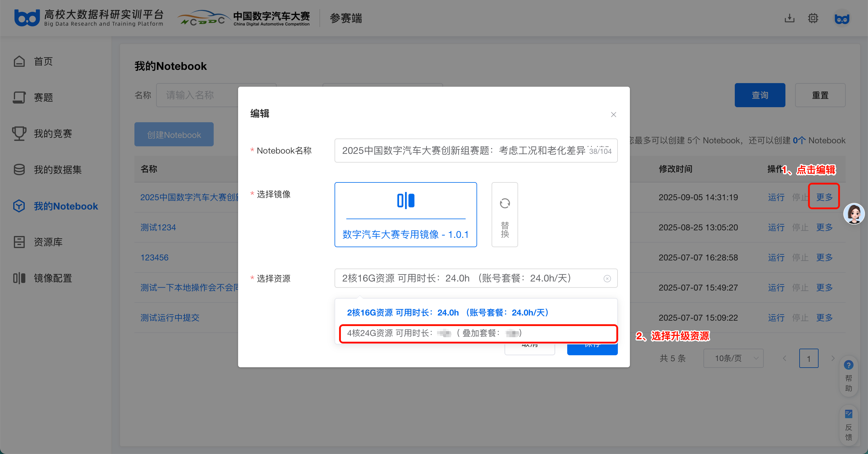The width and height of the screenshot is (868, 454).
Task: Open the 测试一下本地操作 notebook link
Action: (x=189, y=288)
